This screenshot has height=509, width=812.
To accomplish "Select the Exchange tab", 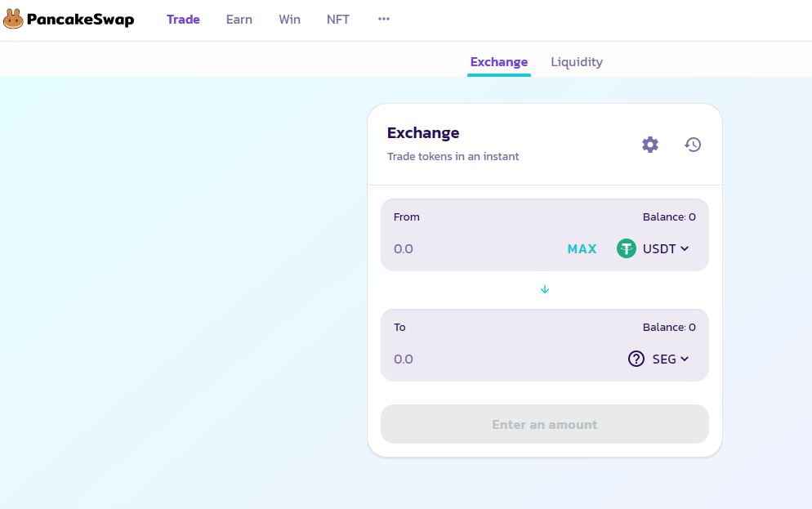I will [x=499, y=62].
